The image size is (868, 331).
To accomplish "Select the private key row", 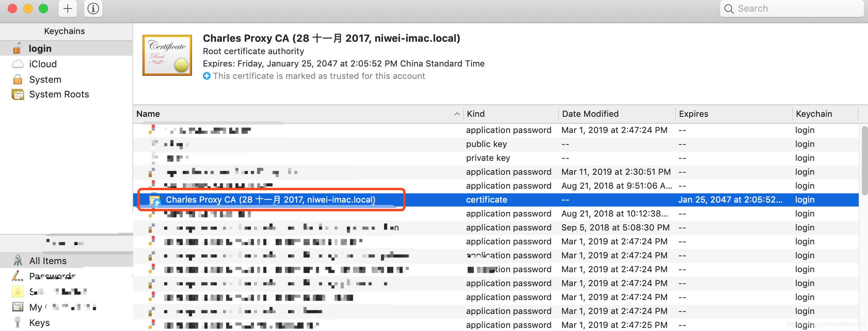I will pyautogui.click(x=496, y=158).
